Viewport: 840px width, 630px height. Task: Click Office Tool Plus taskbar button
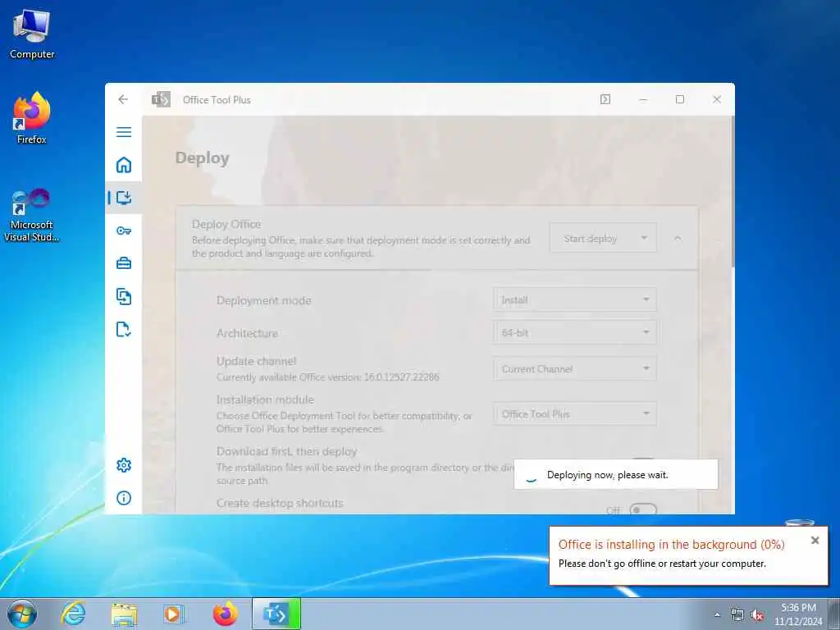pos(276,614)
